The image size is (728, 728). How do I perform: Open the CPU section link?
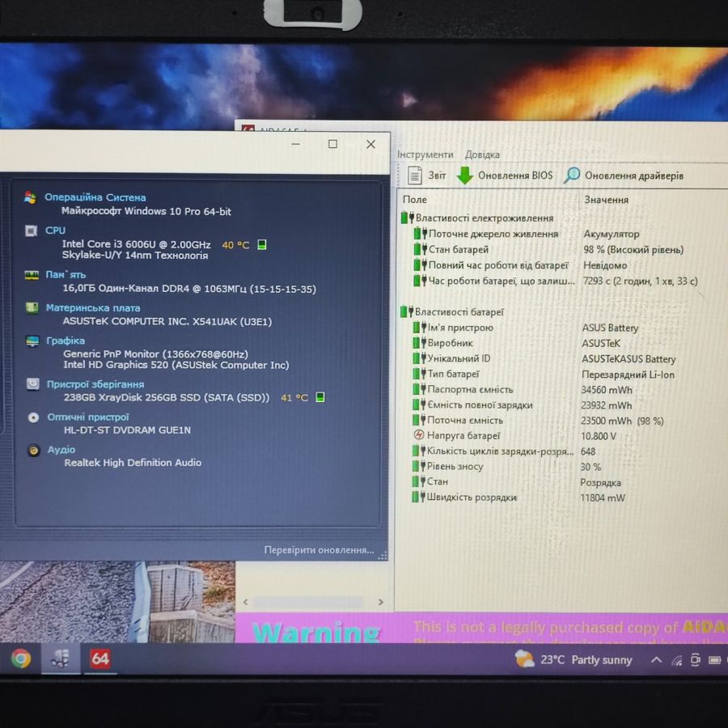(55, 231)
